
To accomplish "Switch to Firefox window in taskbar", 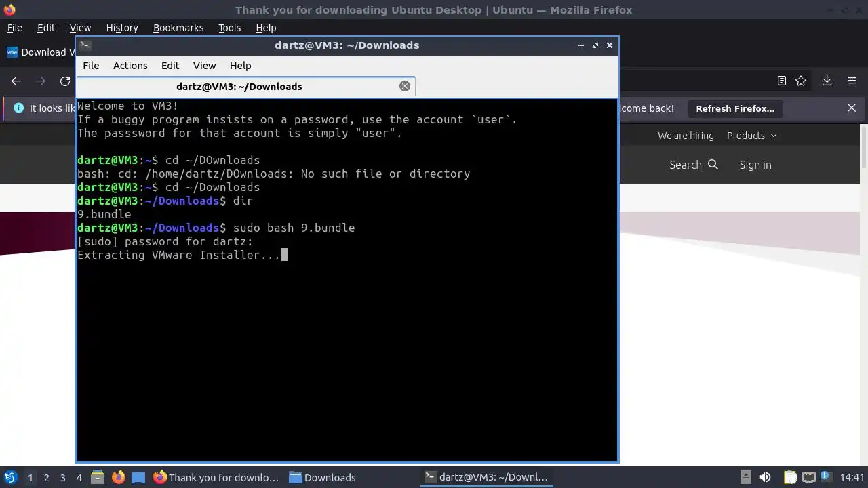I will pyautogui.click(x=216, y=477).
